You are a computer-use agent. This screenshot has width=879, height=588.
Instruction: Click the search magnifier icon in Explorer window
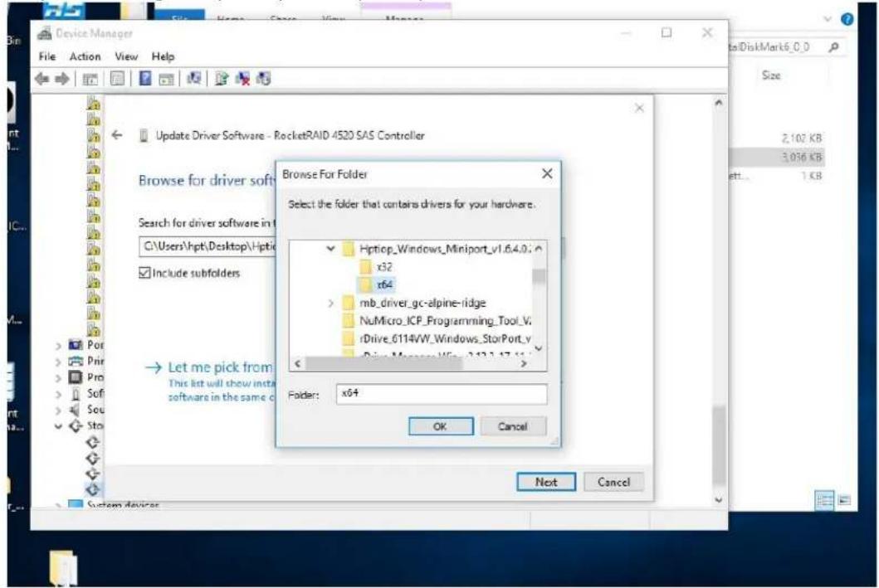(x=833, y=47)
